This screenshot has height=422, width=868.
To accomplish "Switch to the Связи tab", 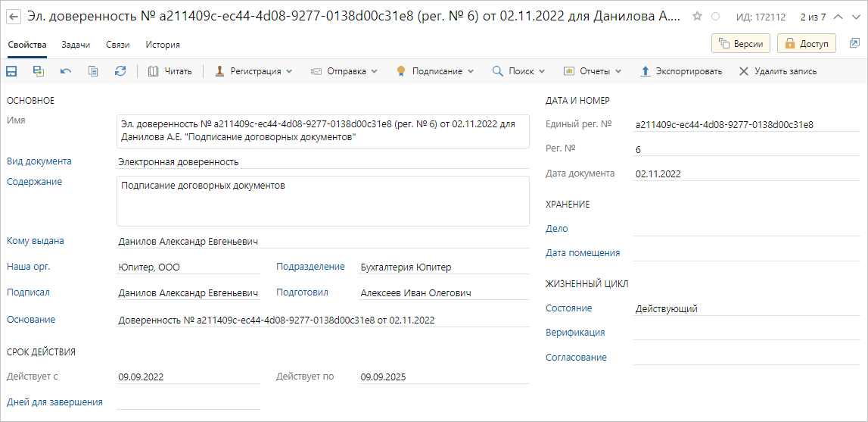I will 118,45.
